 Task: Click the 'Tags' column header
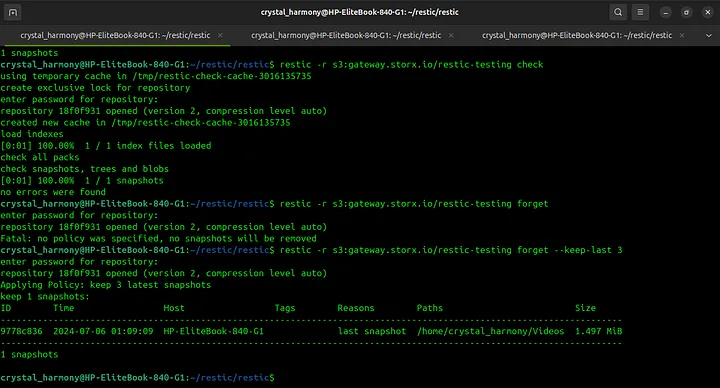pyautogui.click(x=285, y=308)
